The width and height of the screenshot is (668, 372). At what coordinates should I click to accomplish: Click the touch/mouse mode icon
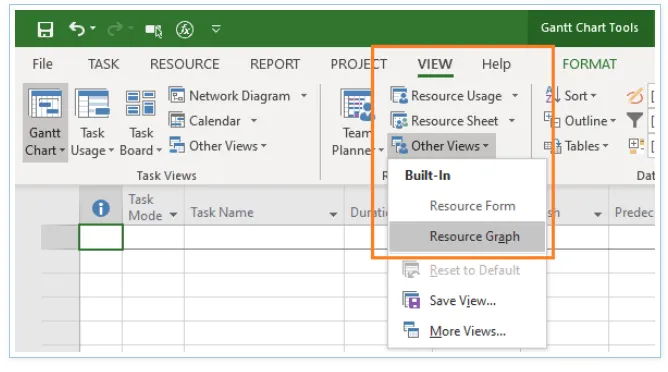pyautogui.click(x=153, y=30)
